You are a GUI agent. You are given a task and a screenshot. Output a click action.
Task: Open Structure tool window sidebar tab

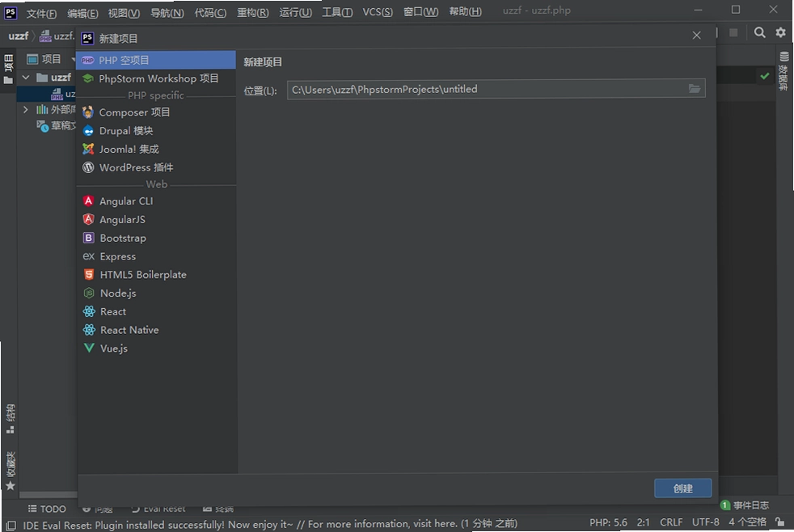[x=11, y=419]
